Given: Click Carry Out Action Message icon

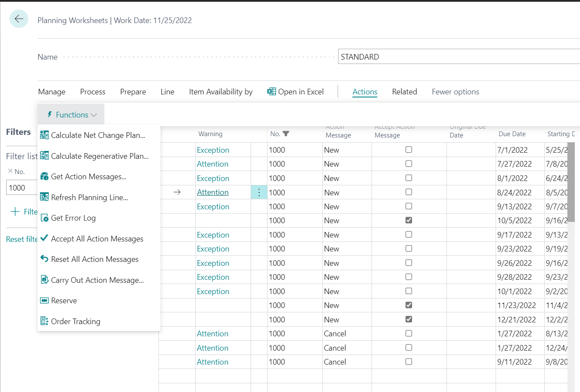Looking at the screenshot, I should click(44, 280).
